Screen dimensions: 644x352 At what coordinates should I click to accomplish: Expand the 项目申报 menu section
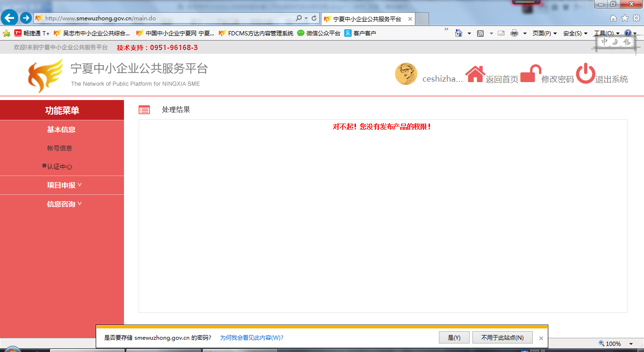(x=64, y=185)
